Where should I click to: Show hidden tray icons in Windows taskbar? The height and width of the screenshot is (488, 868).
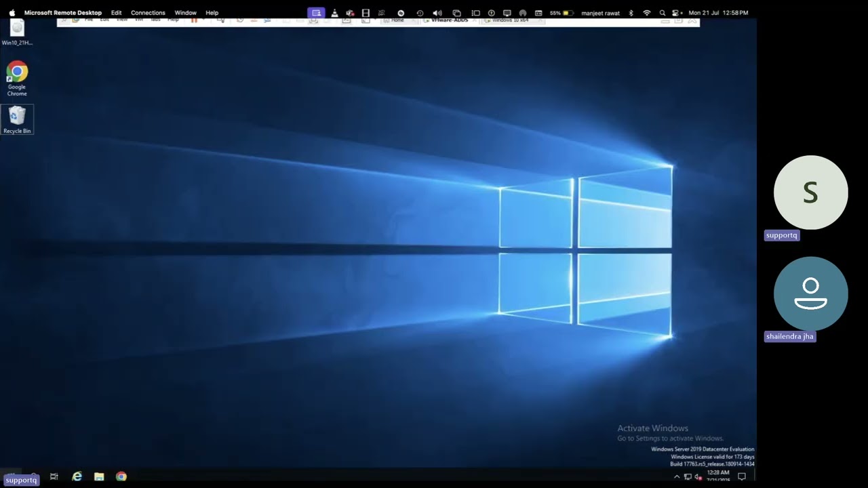pyautogui.click(x=676, y=476)
